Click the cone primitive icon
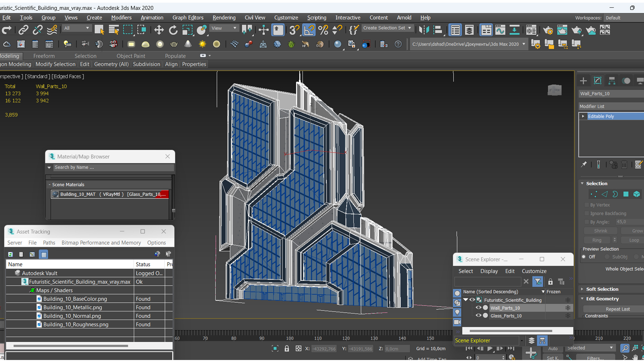 tap(188, 44)
